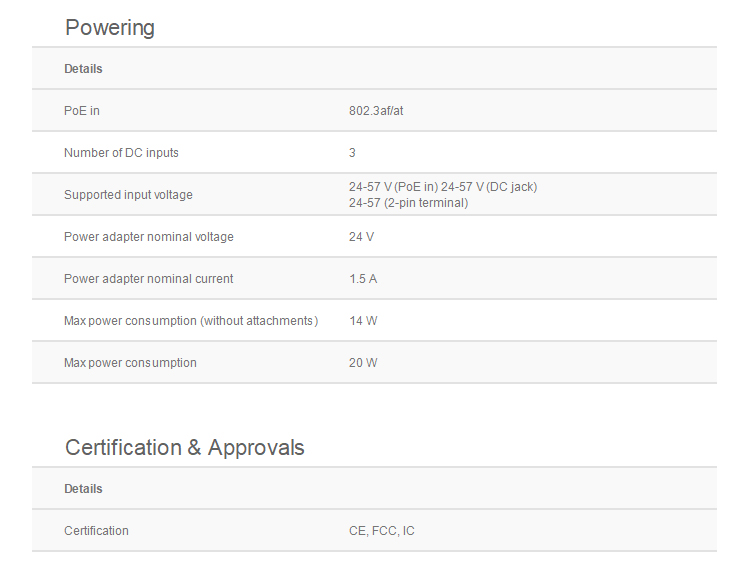Select the DC inputs value 3
The image size is (750, 574).
pos(352,153)
